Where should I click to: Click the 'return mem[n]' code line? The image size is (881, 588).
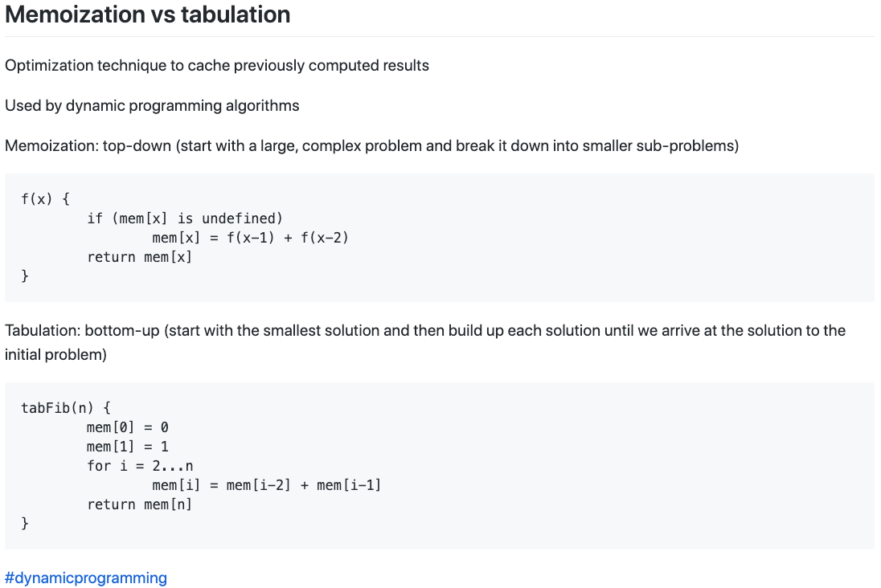(x=139, y=504)
